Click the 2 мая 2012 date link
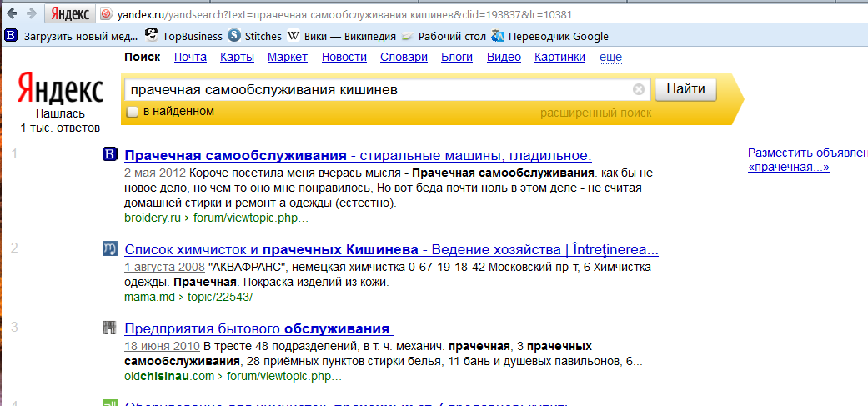This screenshot has height=406, width=868. pos(154,172)
